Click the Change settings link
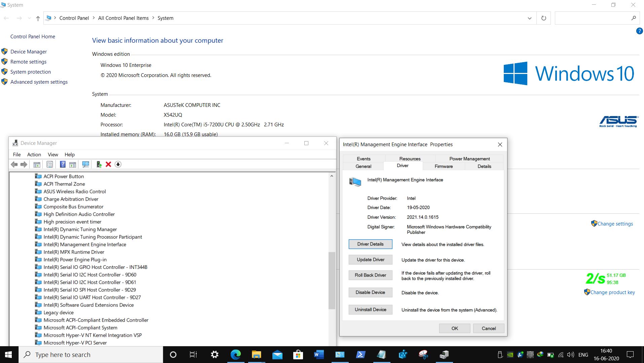 [x=615, y=224]
